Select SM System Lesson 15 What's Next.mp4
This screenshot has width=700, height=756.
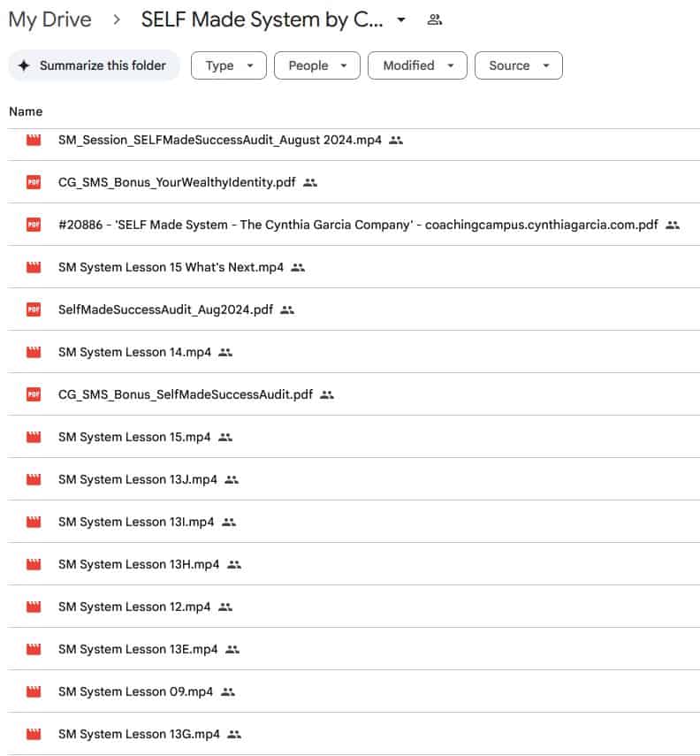(171, 267)
